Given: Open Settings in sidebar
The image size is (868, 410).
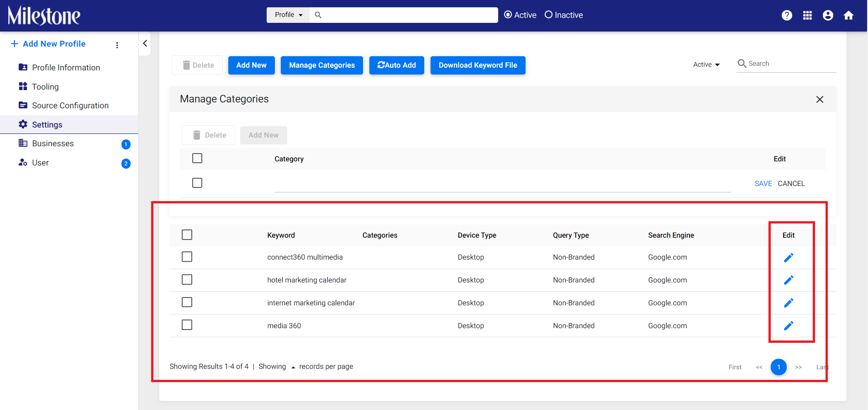Looking at the screenshot, I should point(69,124).
